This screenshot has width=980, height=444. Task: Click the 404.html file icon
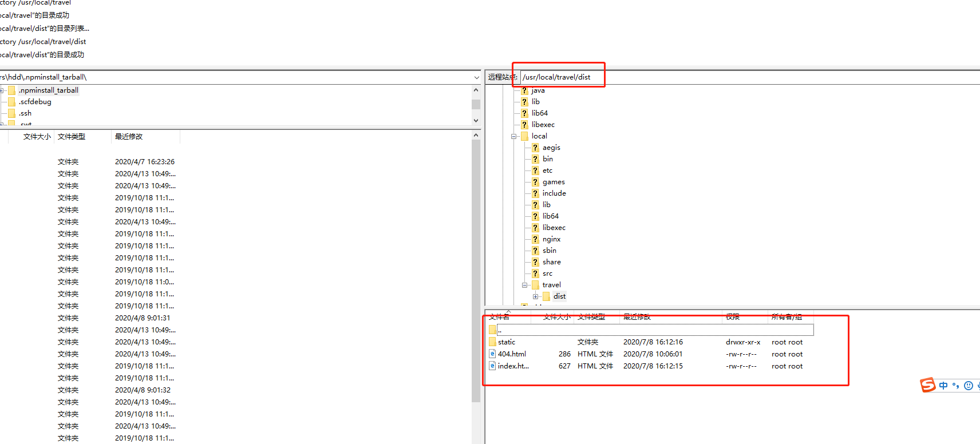coord(492,354)
